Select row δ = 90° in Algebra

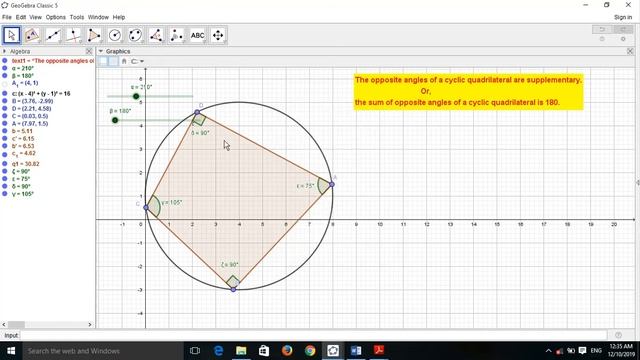pyautogui.click(x=21, y=187)
